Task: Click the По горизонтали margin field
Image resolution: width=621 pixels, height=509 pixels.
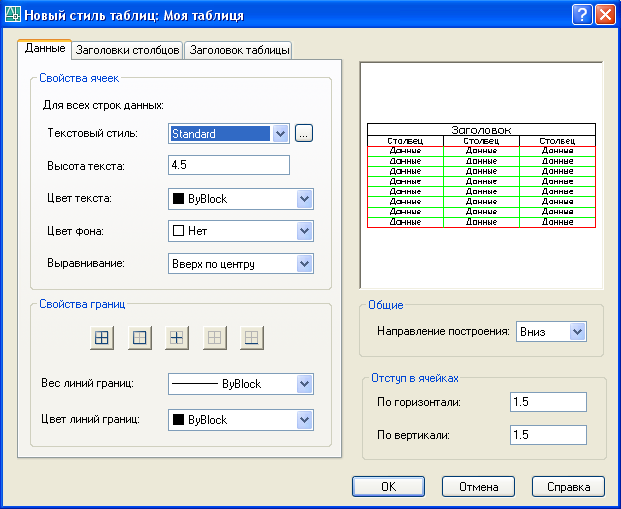Action: [548, 402]
